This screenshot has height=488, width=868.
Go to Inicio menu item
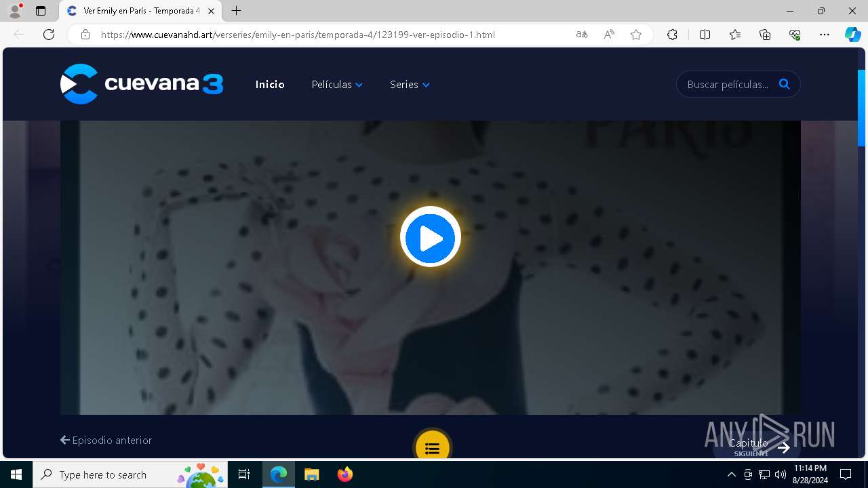(270, 85)
